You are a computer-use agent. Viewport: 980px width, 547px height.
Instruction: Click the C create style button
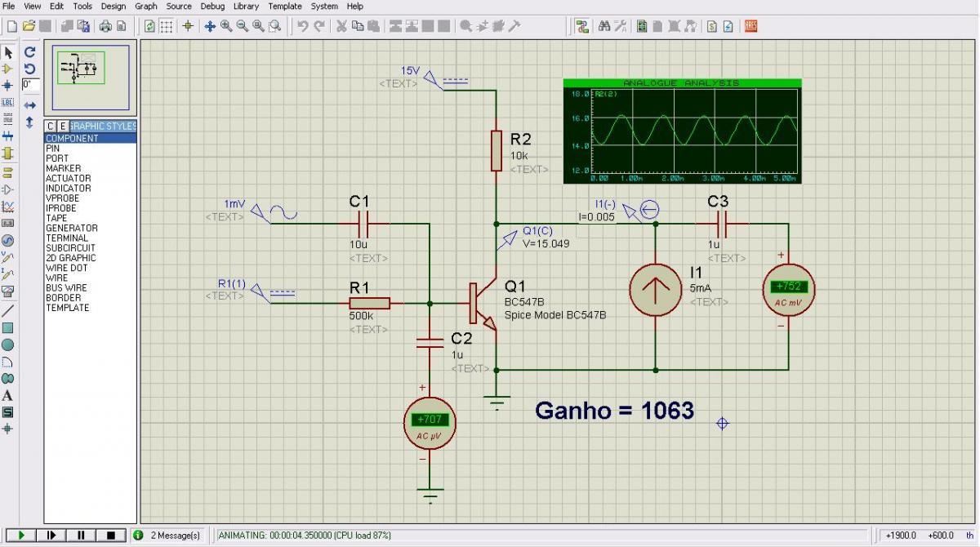pos(51,126)
